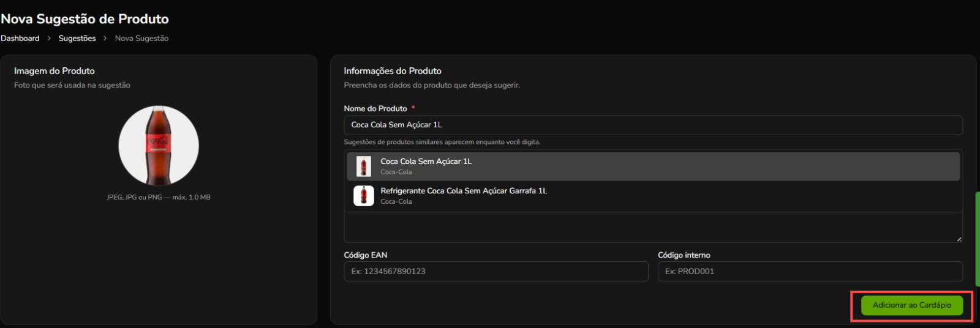Image resolution: width=980 pixels, height=328 pixels.
Task: Click 'Preencha os dados do produto' description text
Action: (x=432, y=85)
